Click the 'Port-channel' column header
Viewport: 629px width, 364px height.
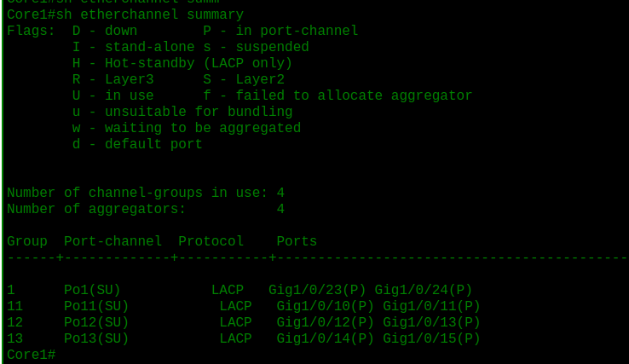coord(113,241)
